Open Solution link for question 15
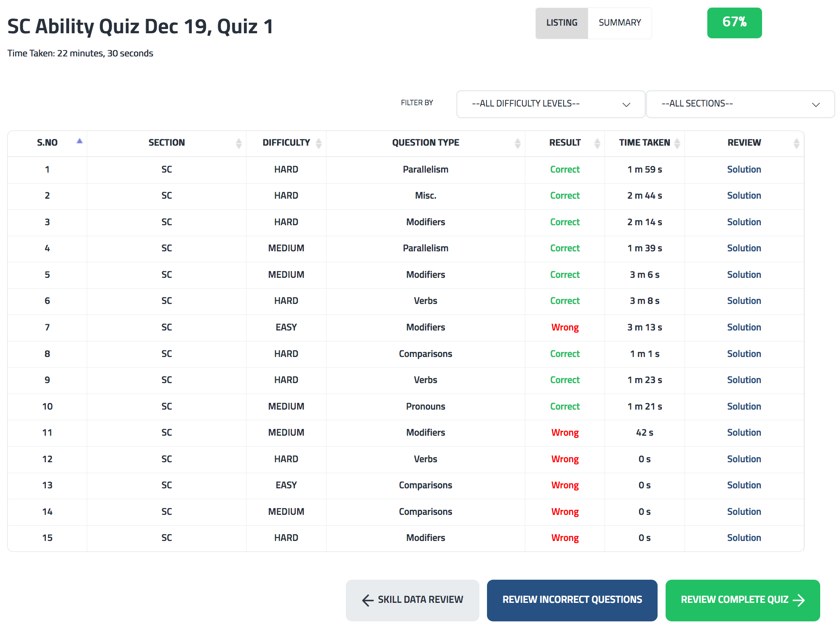Screen dimensions: 840x634 [x=744, y=538]
